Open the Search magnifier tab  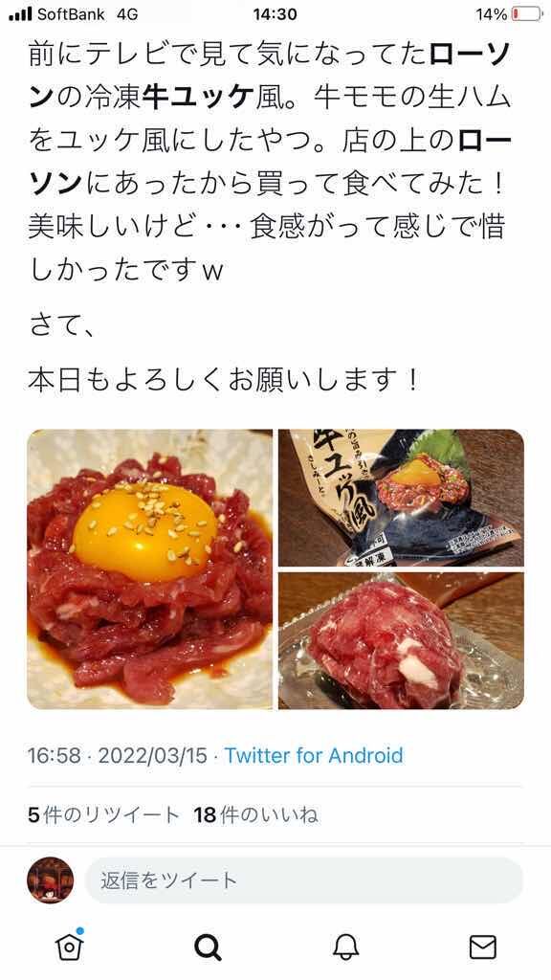[208, 947]
